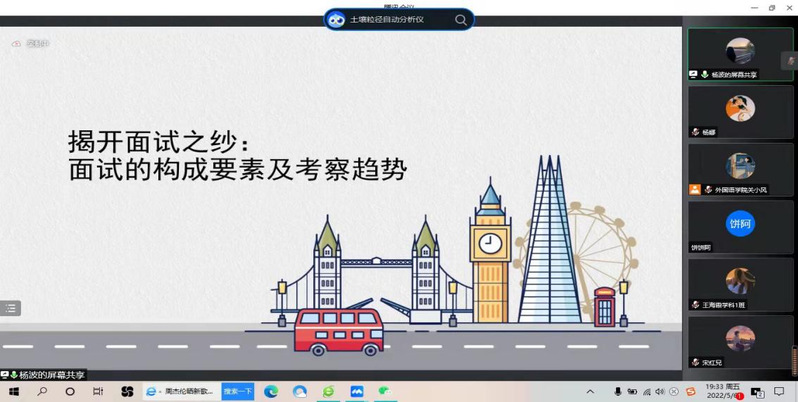Viewport: 798px width, 402px height.
Task: Toggle the network Wi-Fi icon in tray
Action: (x=646, y=392)
